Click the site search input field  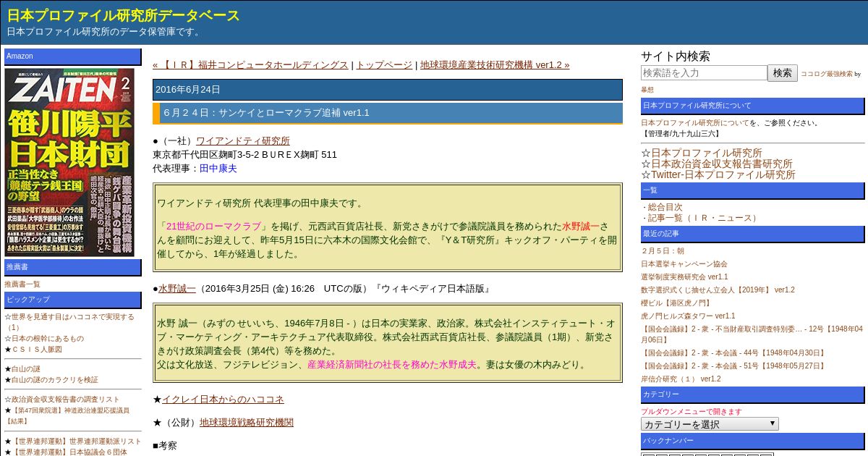point(704,73)
